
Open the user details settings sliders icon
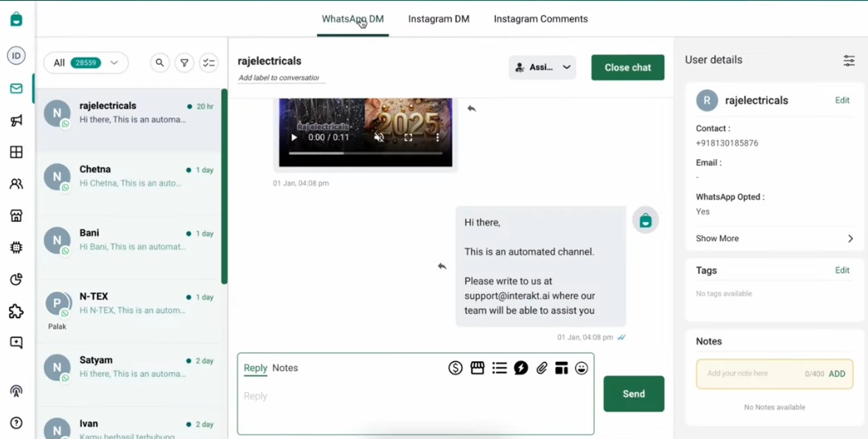click(x=849, y=60)
